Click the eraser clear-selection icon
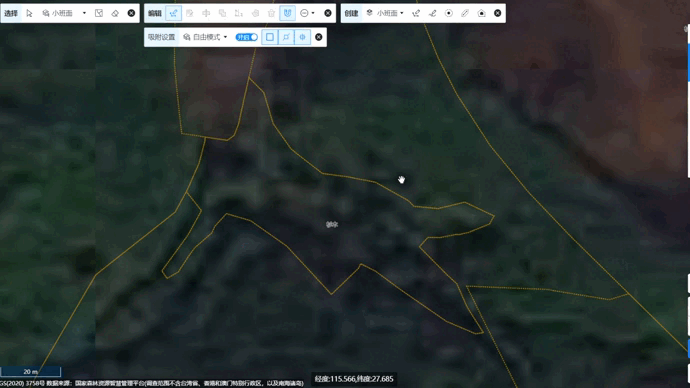 tap(115, 13)
